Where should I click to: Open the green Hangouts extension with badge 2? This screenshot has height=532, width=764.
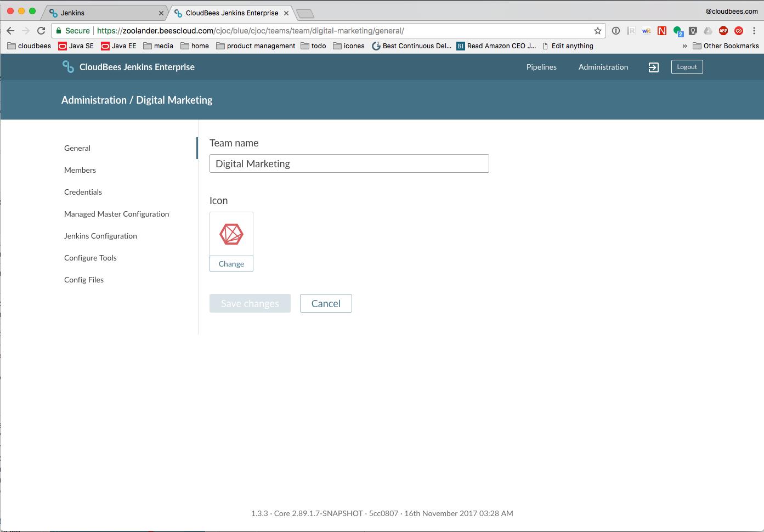678,31
